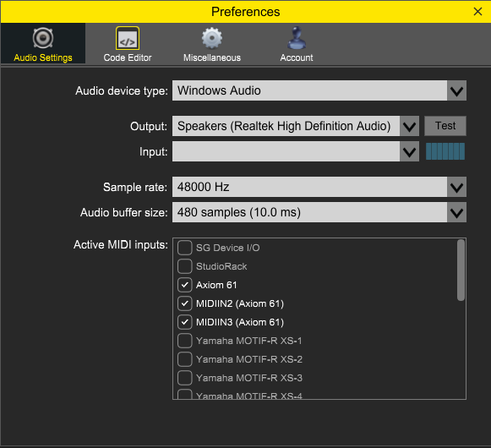Enable the StudioRack MIDI input
Image resolution: width=491 pixels, height=448 pixels.
185,266
